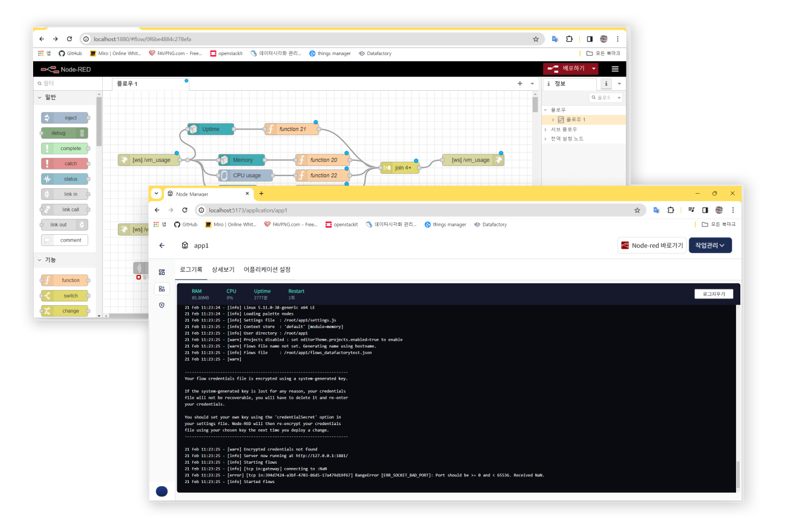Click the 배포하기 deploy button
The height and width of the screenshot is (525, 786).
567,69
